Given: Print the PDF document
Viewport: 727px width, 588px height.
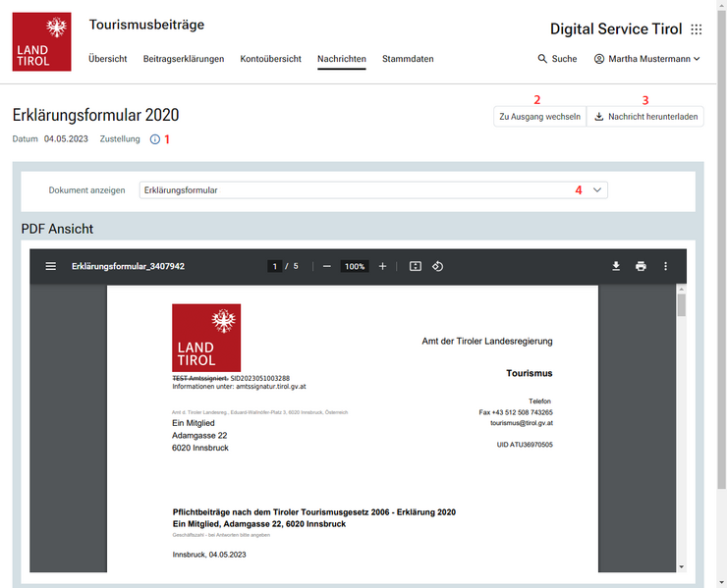Looking at the screenshot, I should [x=641, y=266].
